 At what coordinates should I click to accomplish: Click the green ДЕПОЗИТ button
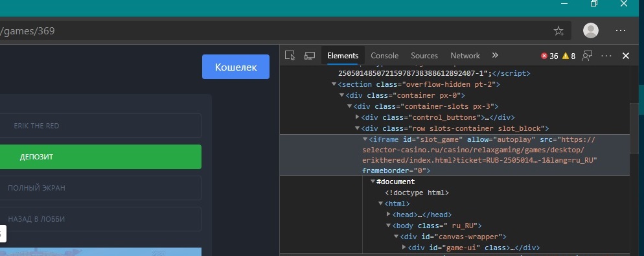pos(100,157)
